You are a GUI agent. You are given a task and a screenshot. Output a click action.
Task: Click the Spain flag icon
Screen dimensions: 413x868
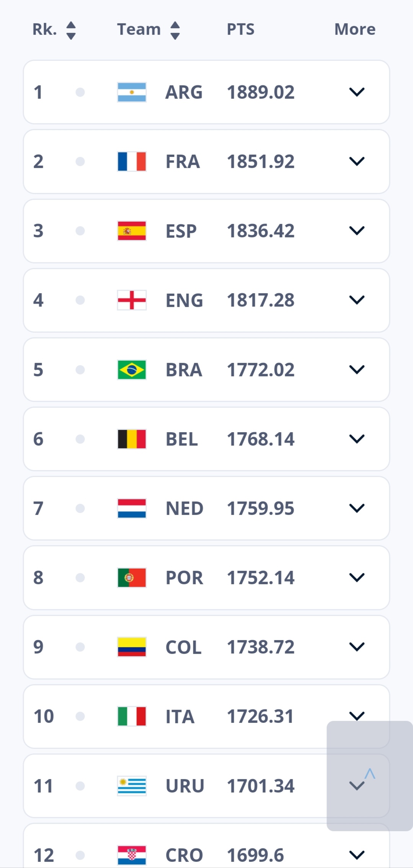pyautogui.click(x=132, y=231)
